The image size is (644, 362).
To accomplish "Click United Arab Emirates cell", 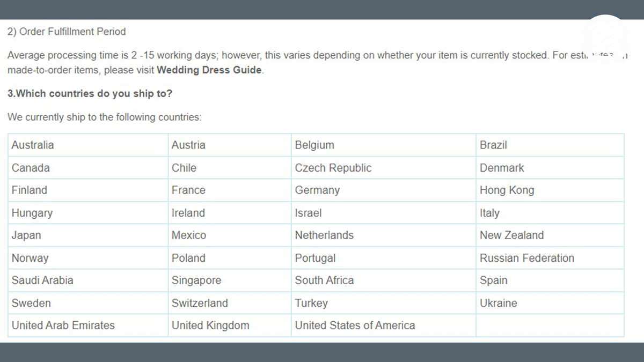I will (63, 326).
